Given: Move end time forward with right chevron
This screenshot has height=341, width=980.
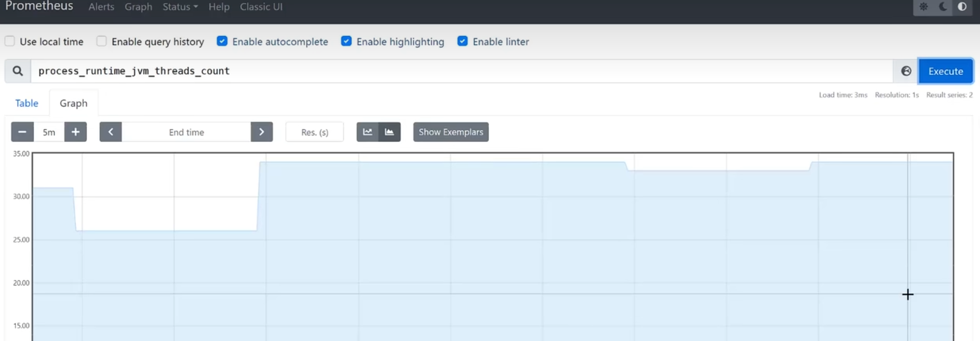Looking at the screenshot, I should (x=262, y=132).
